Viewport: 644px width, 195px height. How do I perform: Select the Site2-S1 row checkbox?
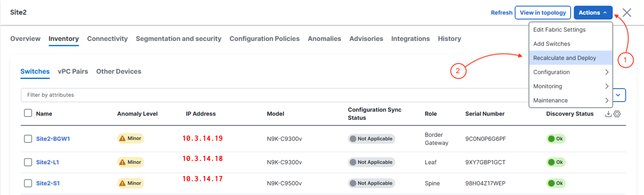point(28,183)
